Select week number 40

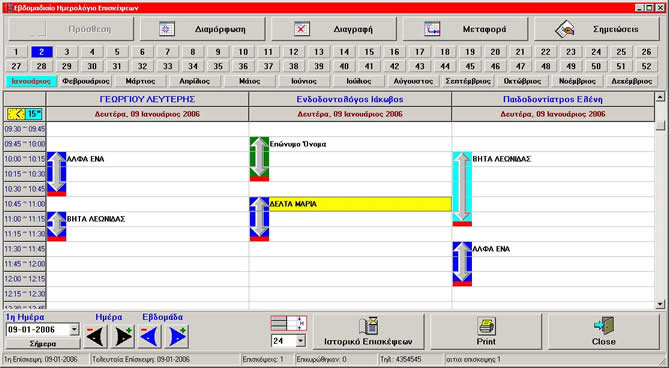coord(344,66)
